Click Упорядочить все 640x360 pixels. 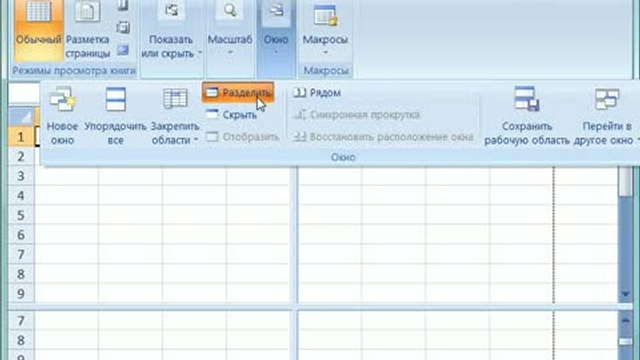point(116,116)
